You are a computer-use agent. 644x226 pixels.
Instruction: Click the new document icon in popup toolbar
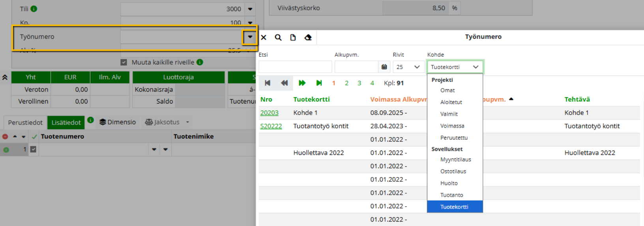293,38
